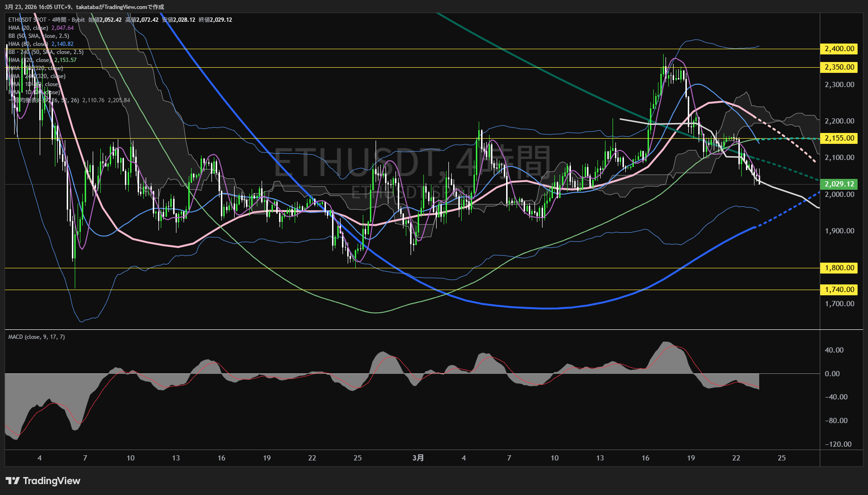Click the HMA (20, close) legend entry
Viewport: 868px width, 495px height.
tap(28, 28)
